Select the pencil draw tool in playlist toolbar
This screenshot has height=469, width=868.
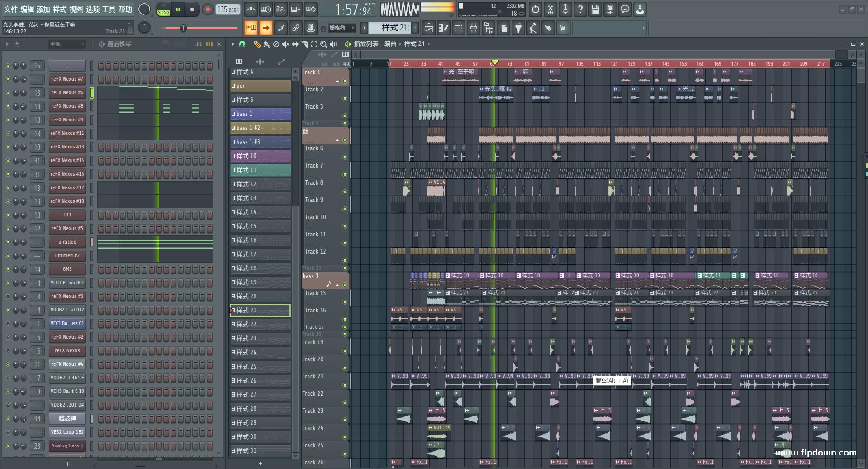pyautogui.click(x=257, y=44)
